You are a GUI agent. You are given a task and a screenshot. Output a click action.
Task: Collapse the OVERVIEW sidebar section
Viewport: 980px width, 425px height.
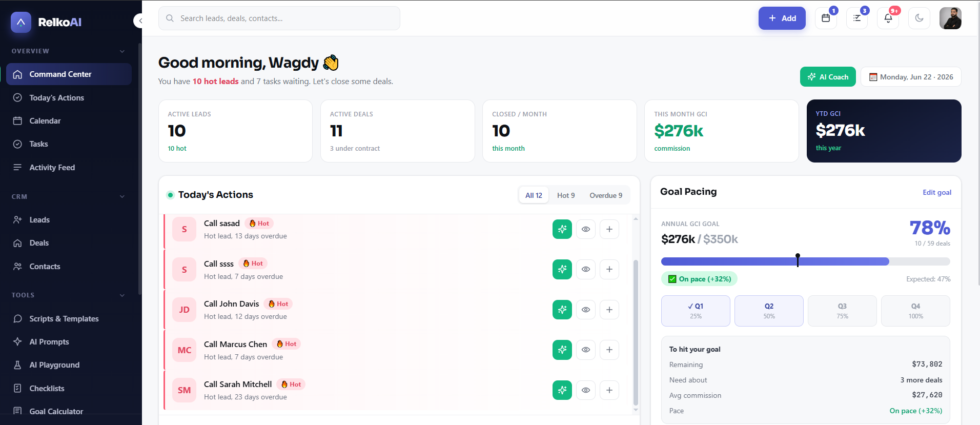[122, 51]
